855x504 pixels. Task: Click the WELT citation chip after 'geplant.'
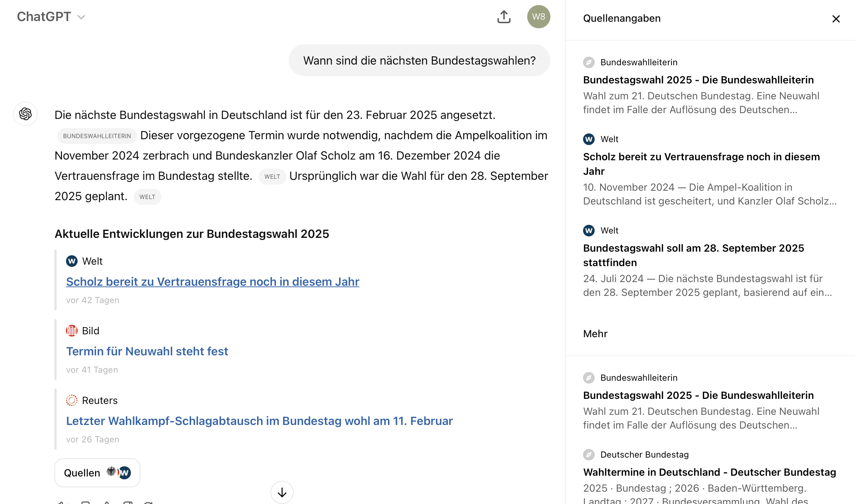click(147, 197)
